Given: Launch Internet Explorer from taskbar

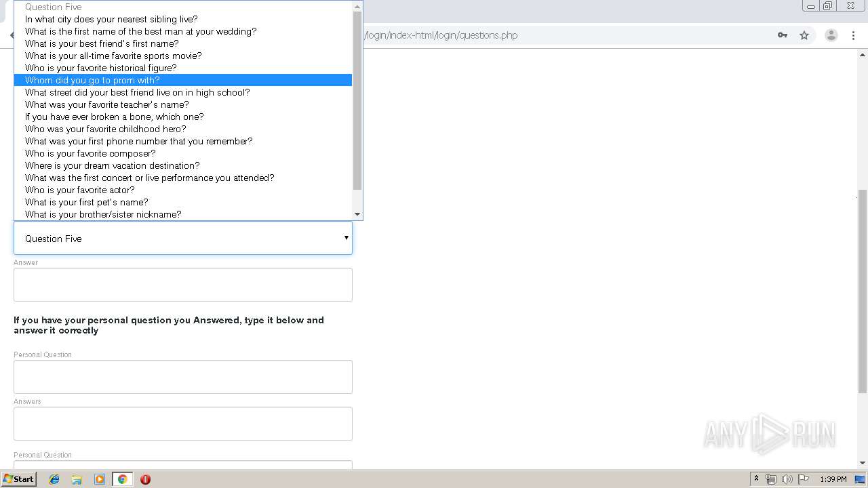Looking at the screenshot, I should coord(54,479).
